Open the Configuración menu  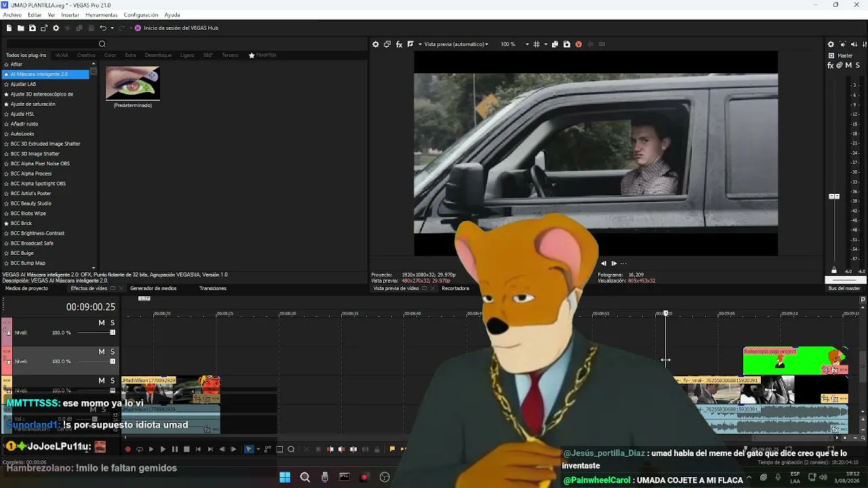[x=140, y=15]
